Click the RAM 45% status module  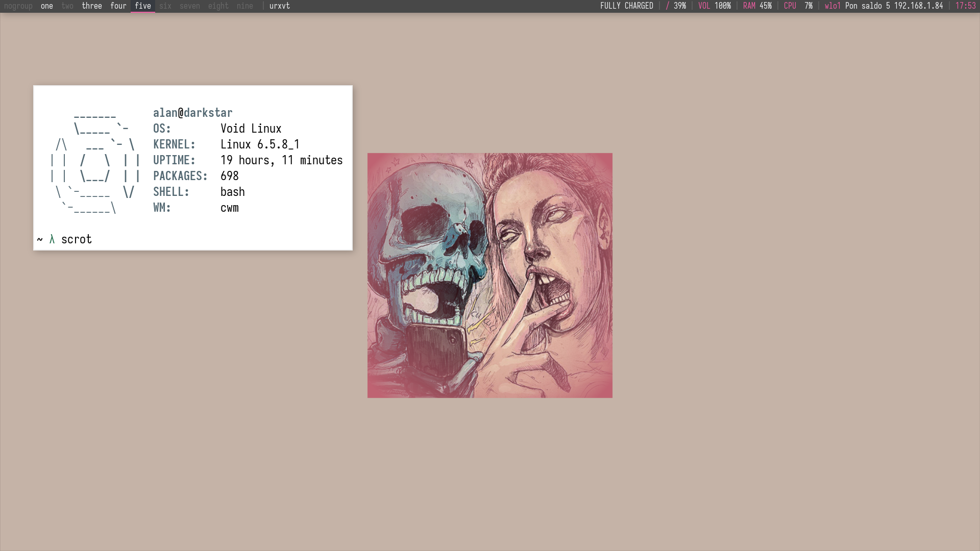coord(757,6)
